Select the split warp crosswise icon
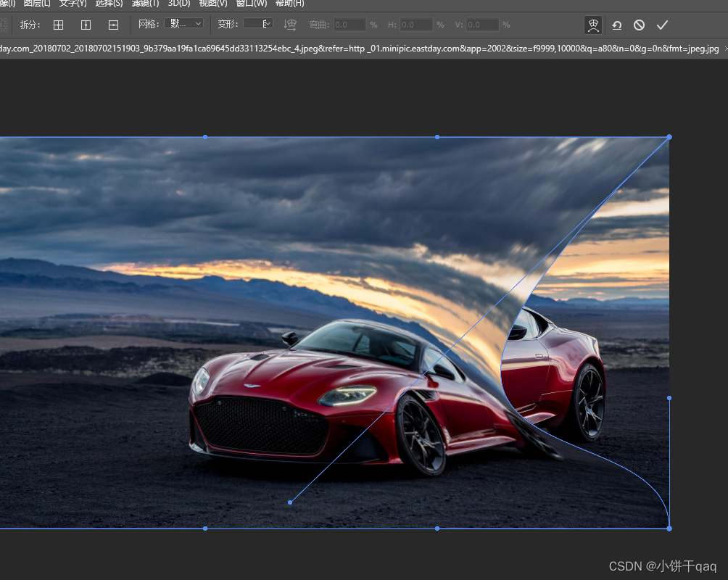Screen dimensions: 728x580 coord(59,25)
